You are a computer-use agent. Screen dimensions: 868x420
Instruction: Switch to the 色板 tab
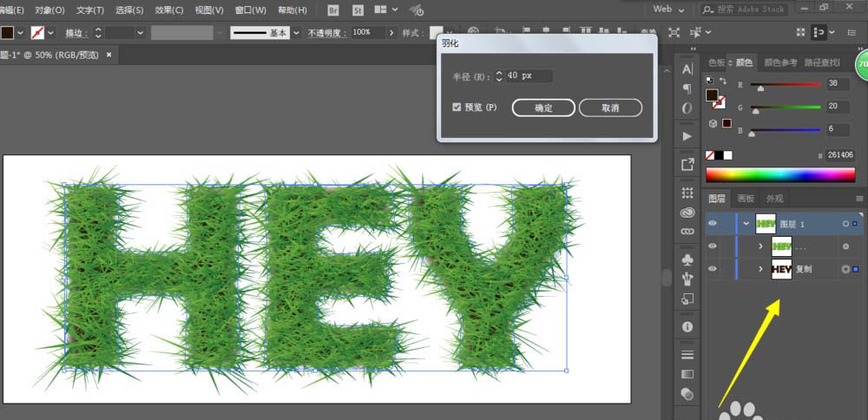pyautogui.click(x=717, y=62)
